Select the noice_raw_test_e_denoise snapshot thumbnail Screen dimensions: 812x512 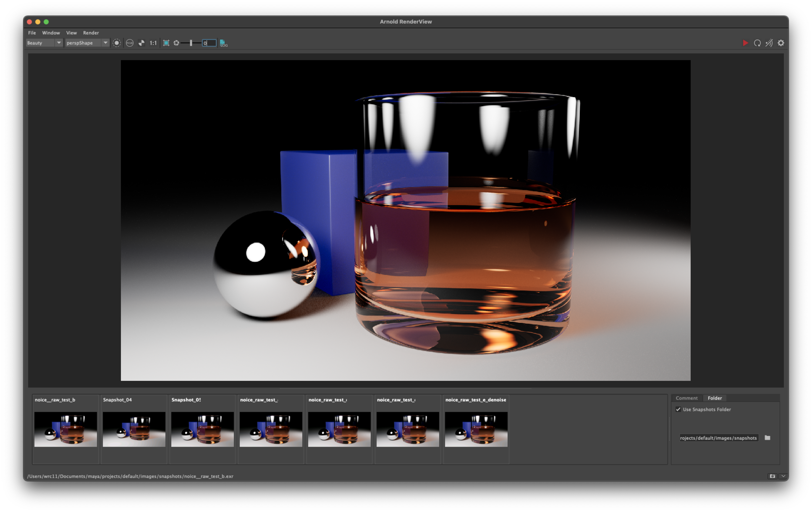tap(476, 429)
